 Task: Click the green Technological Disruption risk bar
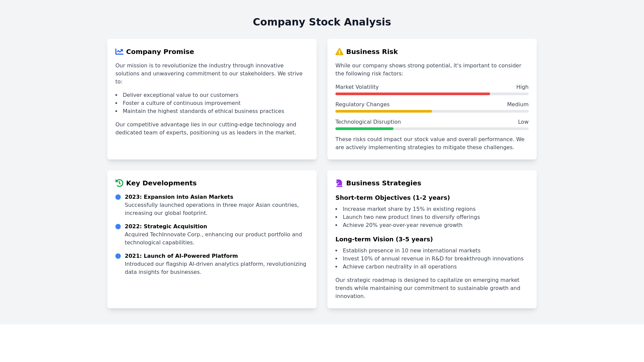click(x=364, y=129)
